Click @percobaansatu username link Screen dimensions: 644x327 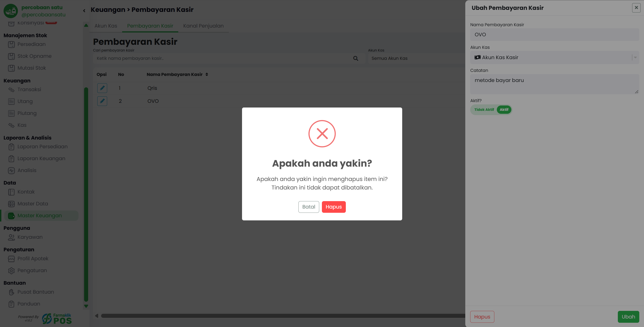tap(43, 15)
